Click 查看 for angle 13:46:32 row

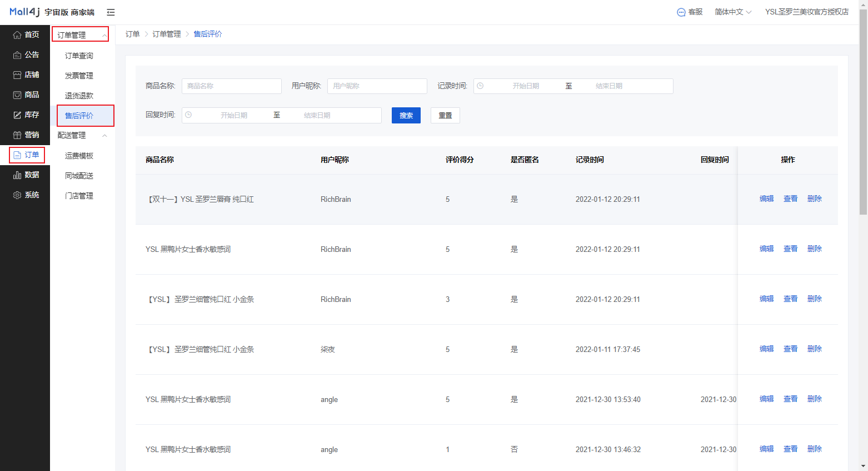tap(791, 449)
